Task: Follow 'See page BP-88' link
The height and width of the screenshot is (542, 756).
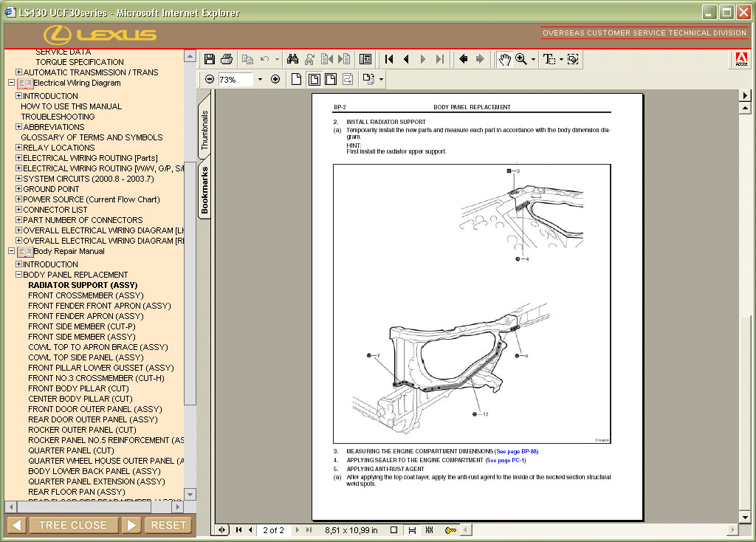Action: tap(516, 451)
